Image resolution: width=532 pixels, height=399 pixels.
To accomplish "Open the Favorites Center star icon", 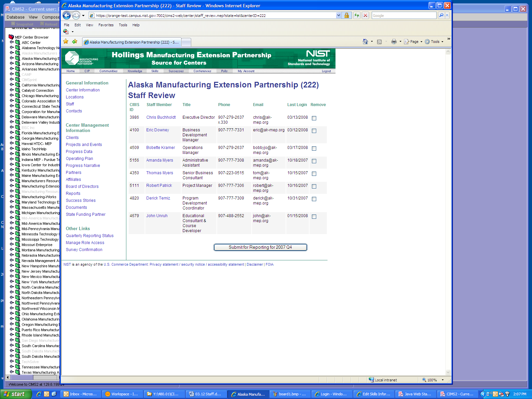I will (66, 42).
